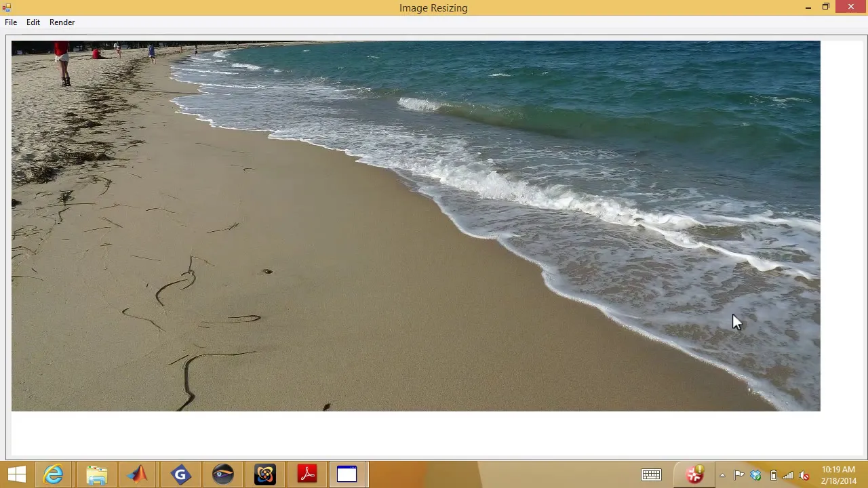Show hidden system tray icons
This screenshot has height=488, width=868.
coord(722,475)
